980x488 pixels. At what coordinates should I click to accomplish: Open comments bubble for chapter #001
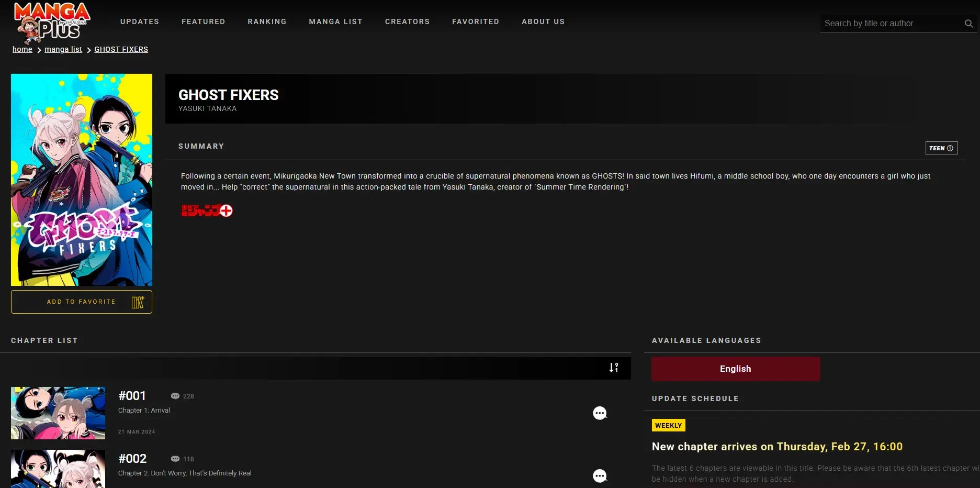600,413
